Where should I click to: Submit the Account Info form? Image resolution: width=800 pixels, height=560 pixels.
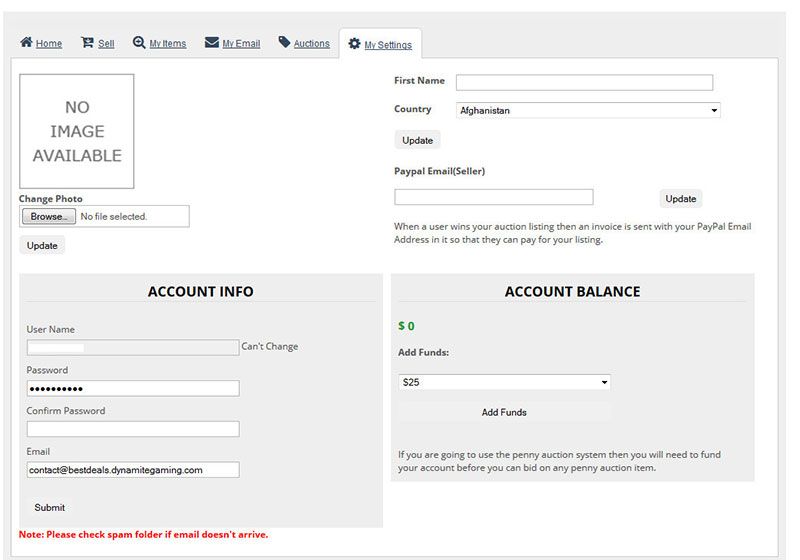click(x=49, y=507)
